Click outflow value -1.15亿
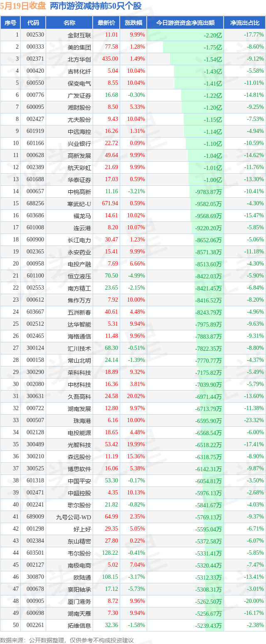The image size is (266, 644). click(213, 120)
